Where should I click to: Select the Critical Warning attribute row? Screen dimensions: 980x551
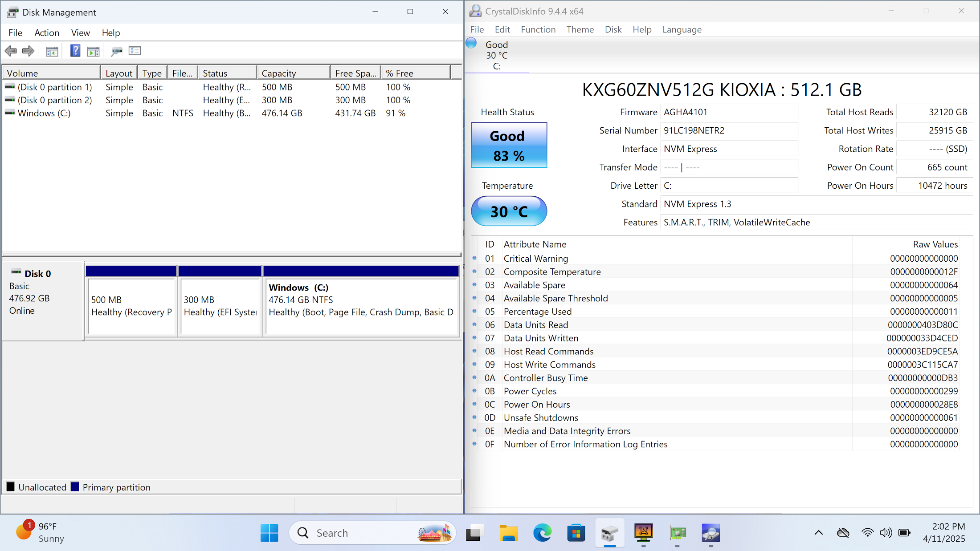(715, 259)
